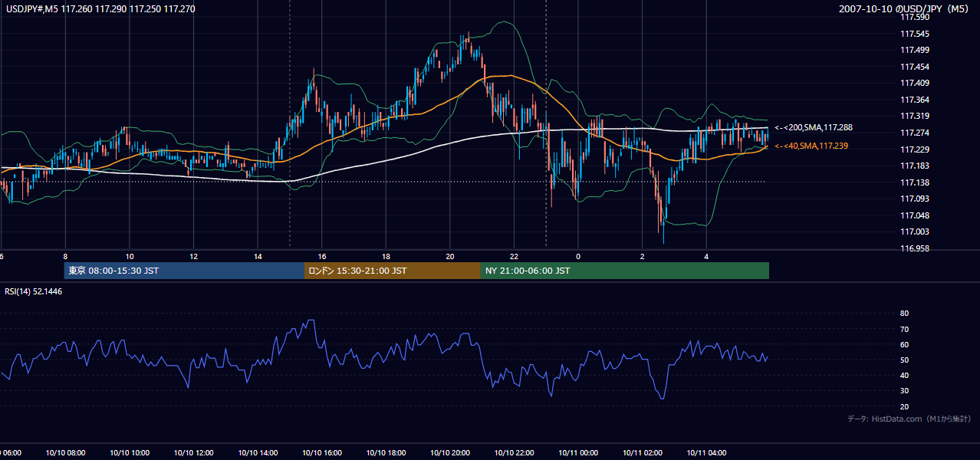Click price axis value 117.274
Image resolution: width=980 pixels, height=460 pixels.
pos(915,133)
